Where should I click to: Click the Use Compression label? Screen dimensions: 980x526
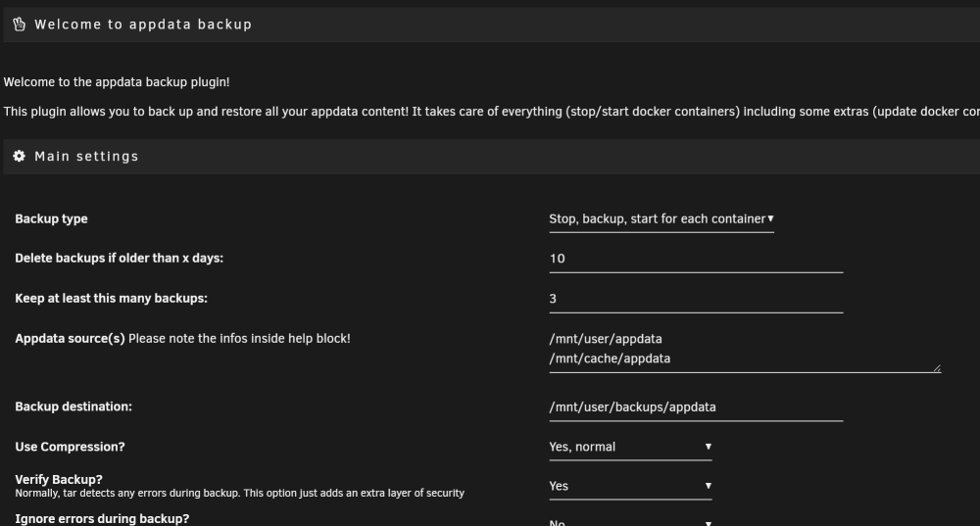[x=70, y=448]
